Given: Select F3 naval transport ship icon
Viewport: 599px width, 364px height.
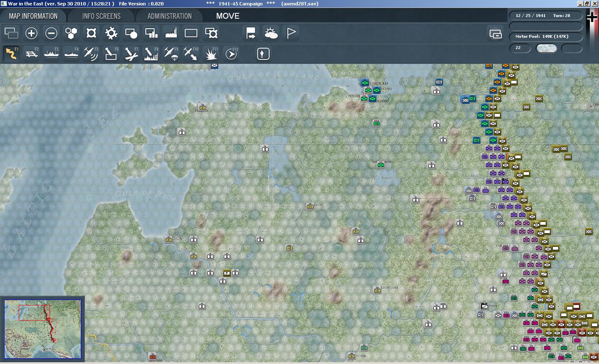Looking at the screenshot, I should (51, 54).
